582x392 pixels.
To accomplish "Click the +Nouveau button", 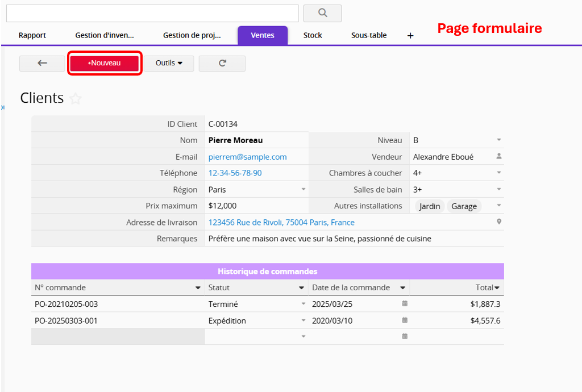I will click(x=105, y=63).
